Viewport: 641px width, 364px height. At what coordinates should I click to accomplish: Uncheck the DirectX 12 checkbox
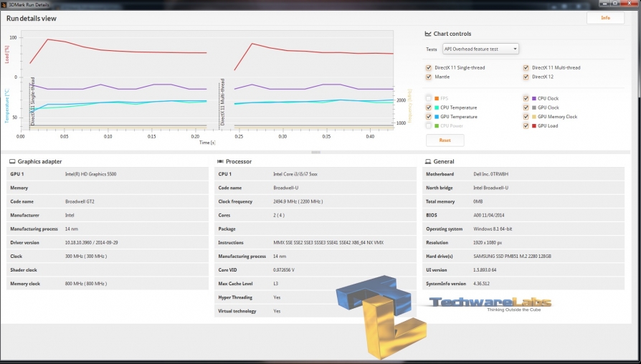(526, 77)
